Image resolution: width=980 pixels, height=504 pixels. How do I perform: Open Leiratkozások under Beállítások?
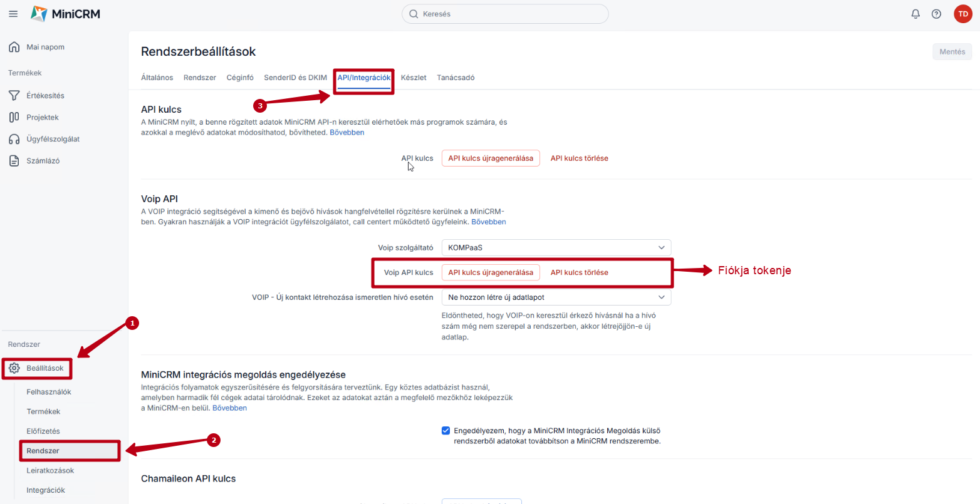point(50,471)
